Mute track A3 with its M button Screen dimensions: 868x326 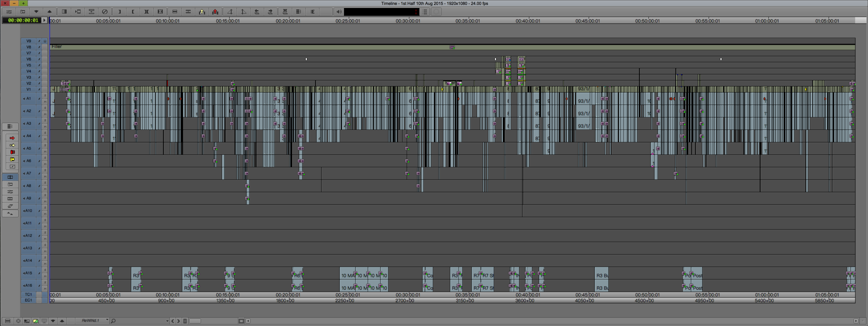pyautogui.click(x=45, y=127)
